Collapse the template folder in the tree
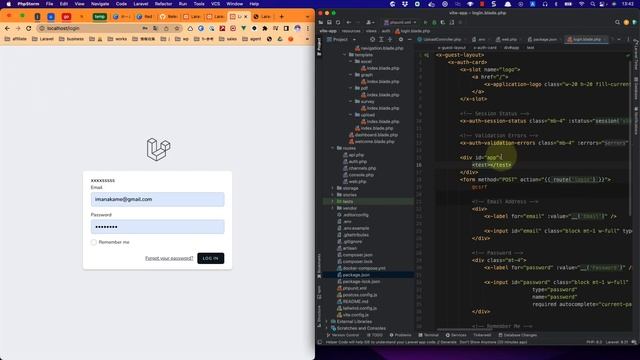This screenshot has width=640, height=360. point(345,55)
